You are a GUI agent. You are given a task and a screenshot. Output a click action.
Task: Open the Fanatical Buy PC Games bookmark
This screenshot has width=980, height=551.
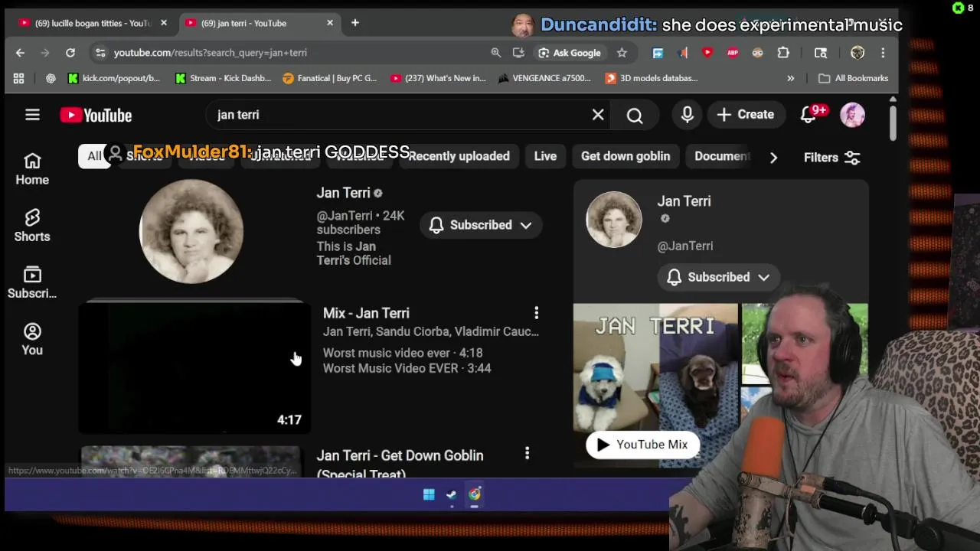click(330, 78)
